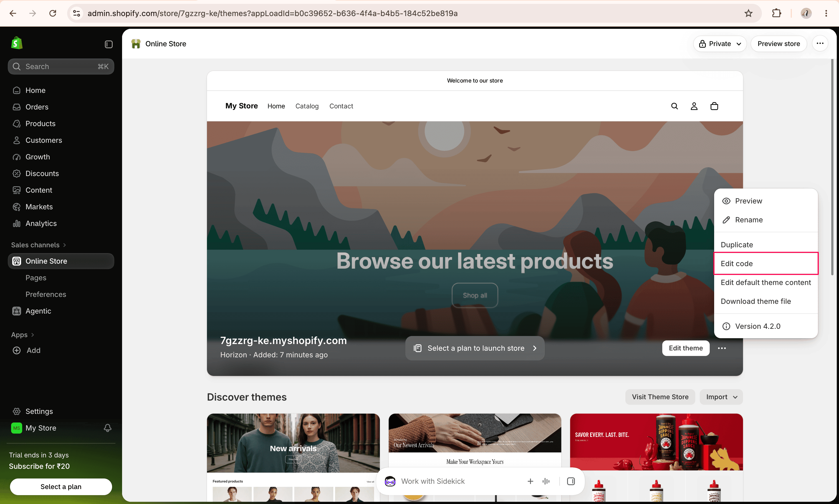Select Preview in the theme menu
The height and width of the screenshot is (504, 839).
[766, 201]
